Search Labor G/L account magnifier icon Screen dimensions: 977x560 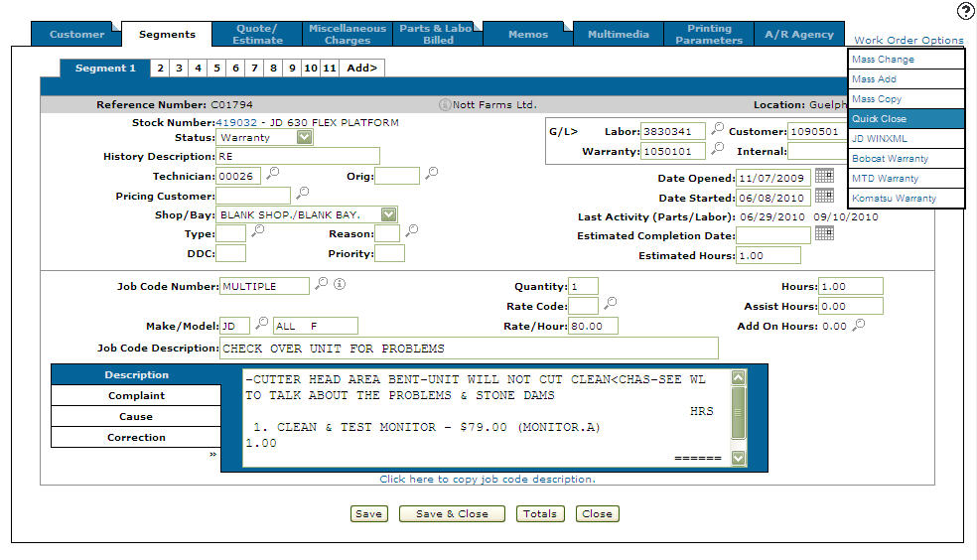717,130
